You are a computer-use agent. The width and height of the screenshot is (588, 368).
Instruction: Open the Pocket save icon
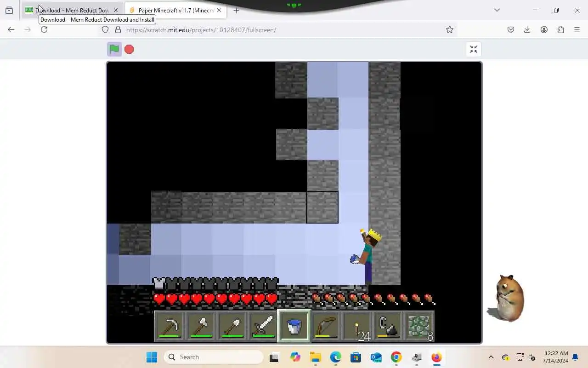point(511,29)
